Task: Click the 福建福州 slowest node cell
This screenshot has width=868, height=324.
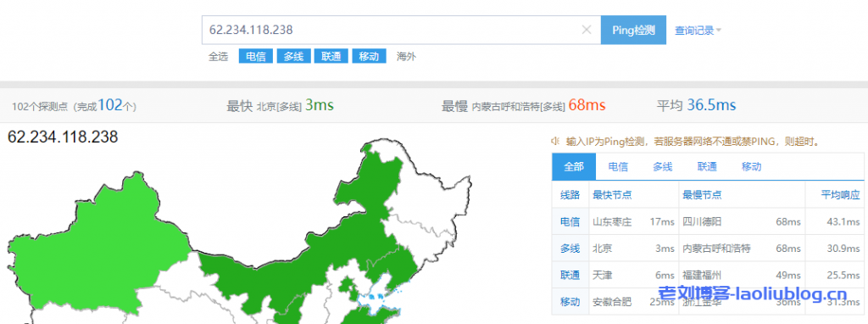Action: click(x=702, y=276)
